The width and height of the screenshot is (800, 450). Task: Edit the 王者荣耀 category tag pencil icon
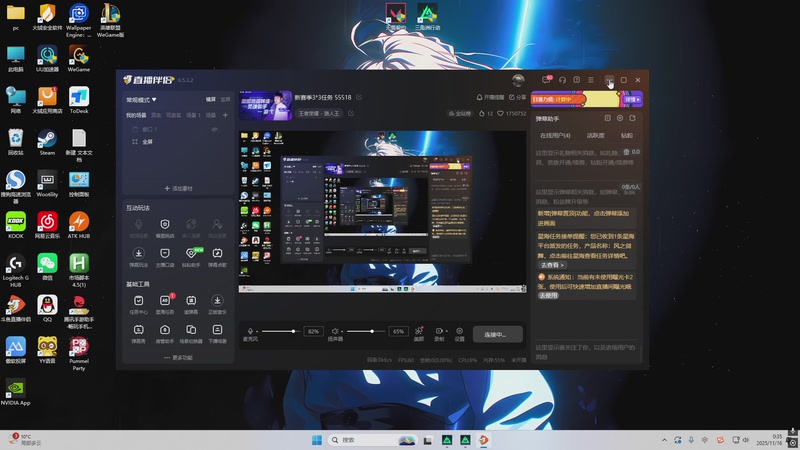[x=351, y=113]
